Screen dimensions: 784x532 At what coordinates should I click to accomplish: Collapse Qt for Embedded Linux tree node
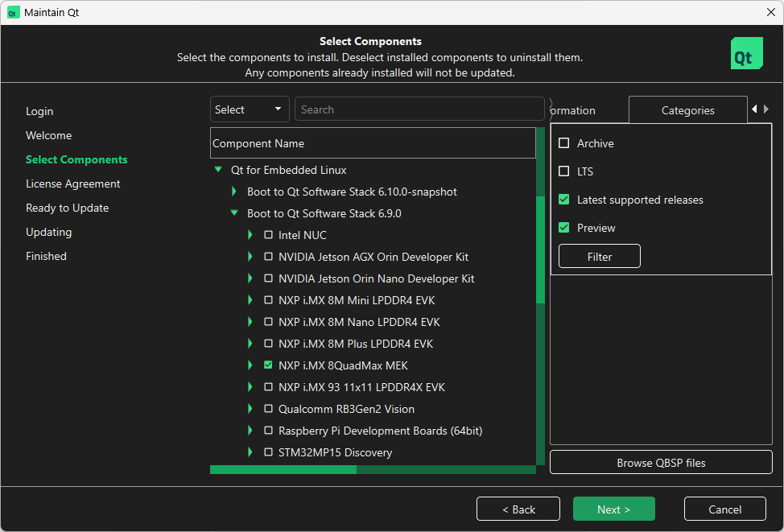218,170
